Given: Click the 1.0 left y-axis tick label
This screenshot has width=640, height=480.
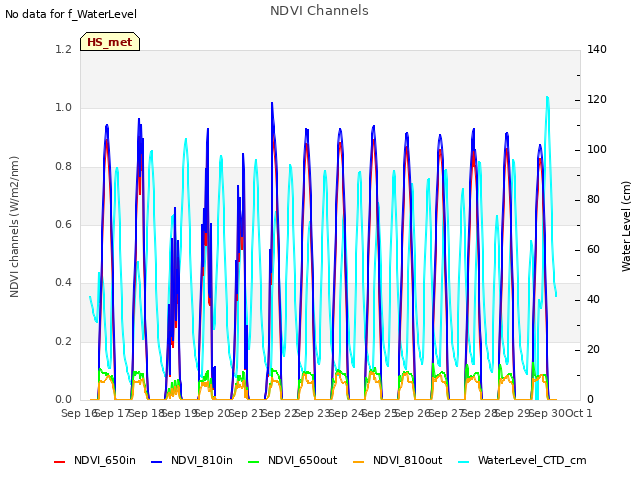Looking at the screenshot, I should [x=63, y=108].
